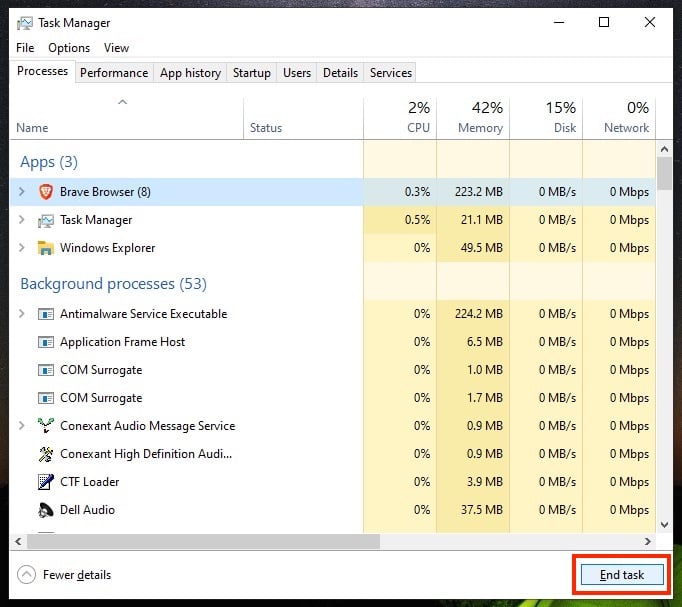The height and width of the screenshot is (607, 682).
Task: Open the File menu
Action: coord(25,48)
